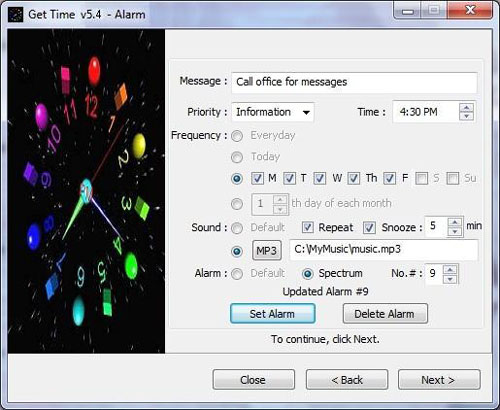Click the Message text field

click(354, 82)
